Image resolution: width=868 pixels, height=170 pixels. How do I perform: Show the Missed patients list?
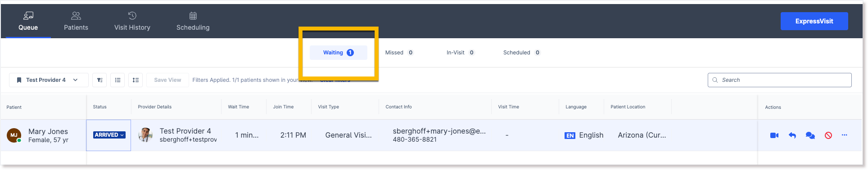[x=399, y=53]
